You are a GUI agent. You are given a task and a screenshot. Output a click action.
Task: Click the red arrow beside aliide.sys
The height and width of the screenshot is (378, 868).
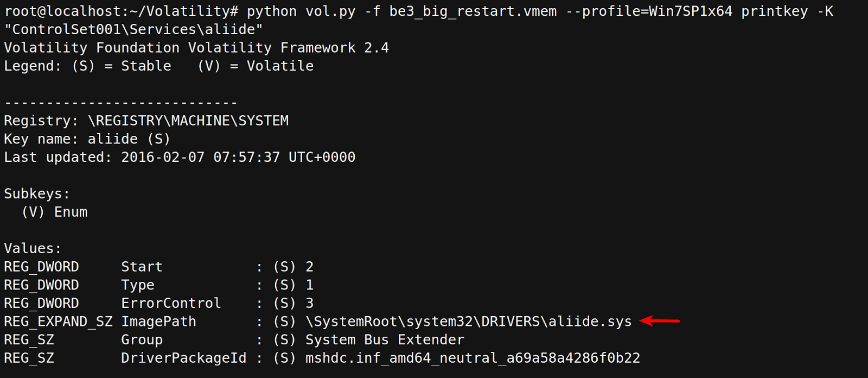[660, 321]
